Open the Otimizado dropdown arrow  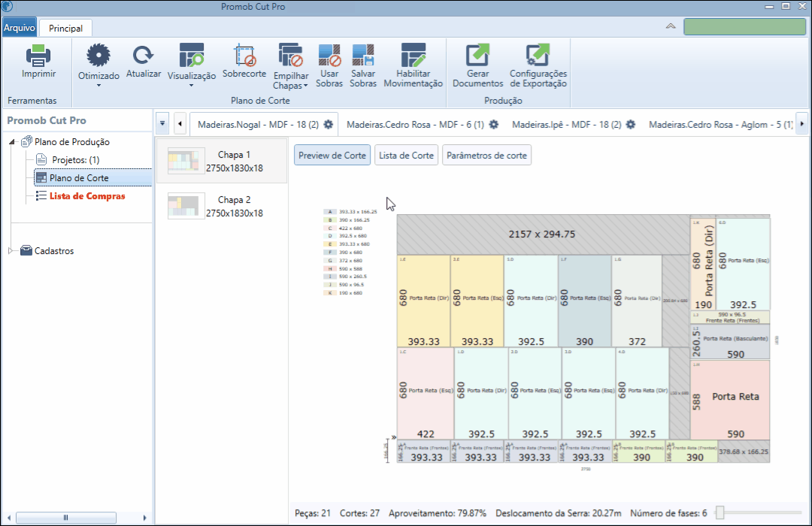pos(98,86)
